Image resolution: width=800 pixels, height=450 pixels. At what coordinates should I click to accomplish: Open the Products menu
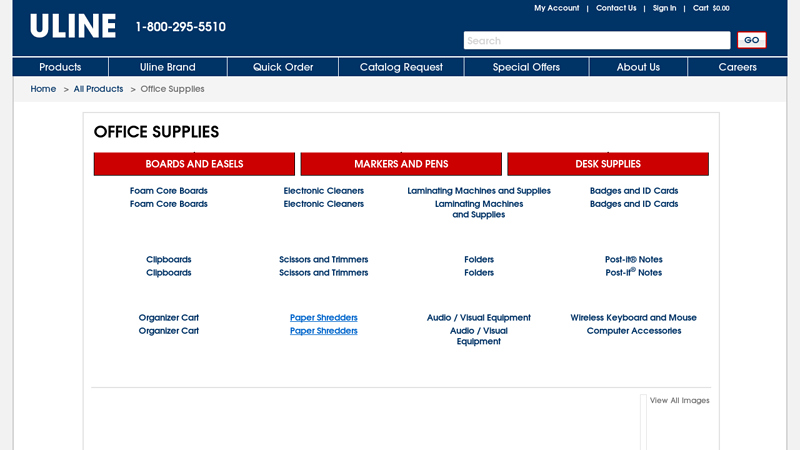[60, 67]
